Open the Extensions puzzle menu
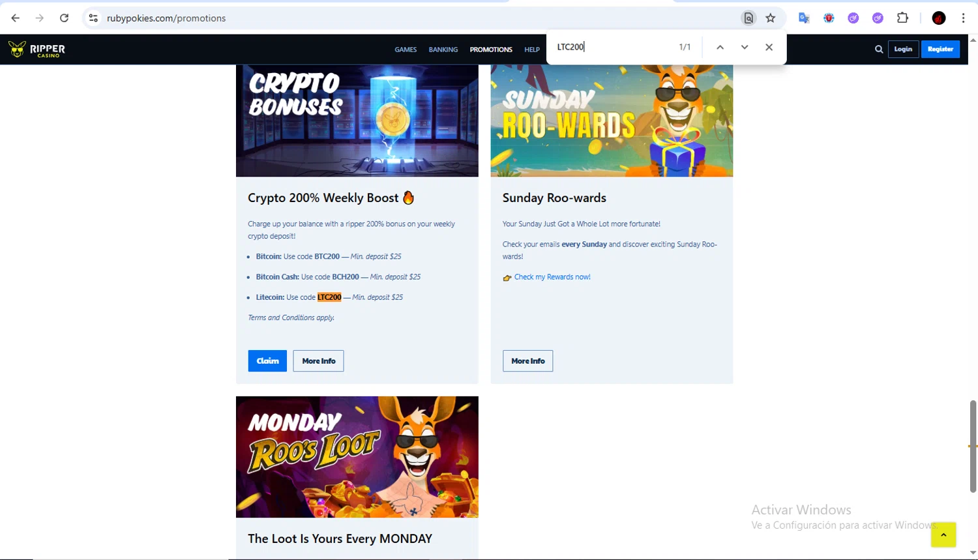 [902, 18]
